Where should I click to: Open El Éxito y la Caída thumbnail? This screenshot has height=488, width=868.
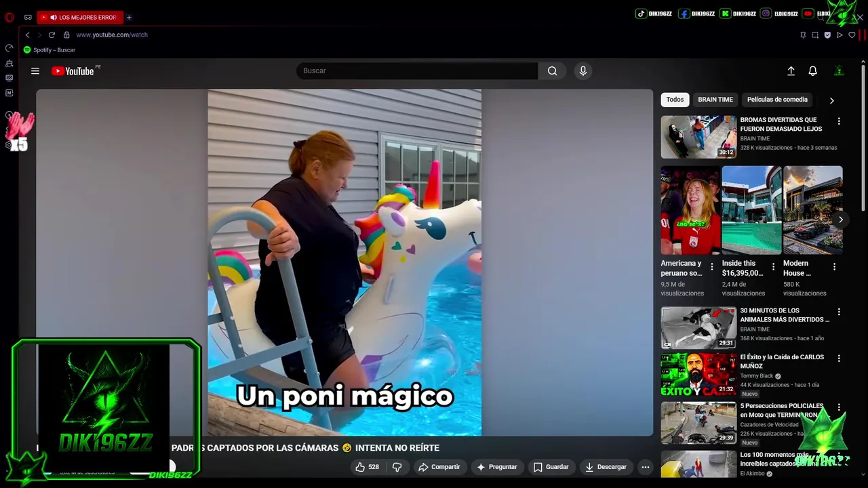click(698, 374)
